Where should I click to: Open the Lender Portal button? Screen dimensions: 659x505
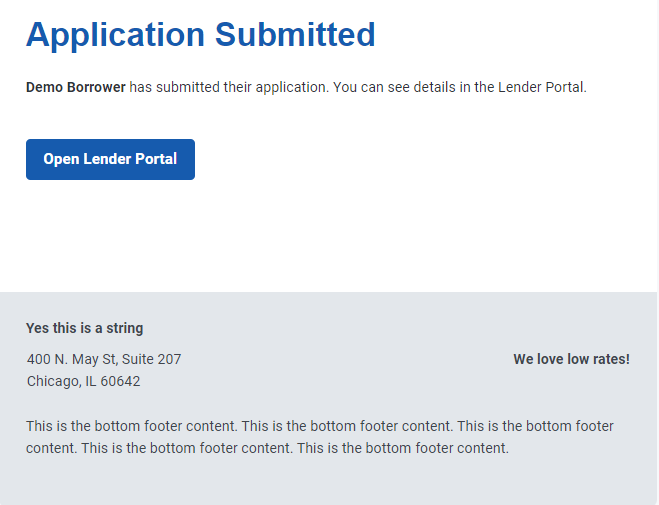[x=110, y=159]
